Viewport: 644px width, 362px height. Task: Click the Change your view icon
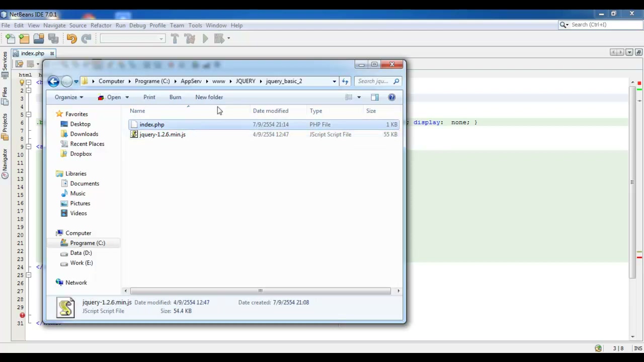(349, 97)
